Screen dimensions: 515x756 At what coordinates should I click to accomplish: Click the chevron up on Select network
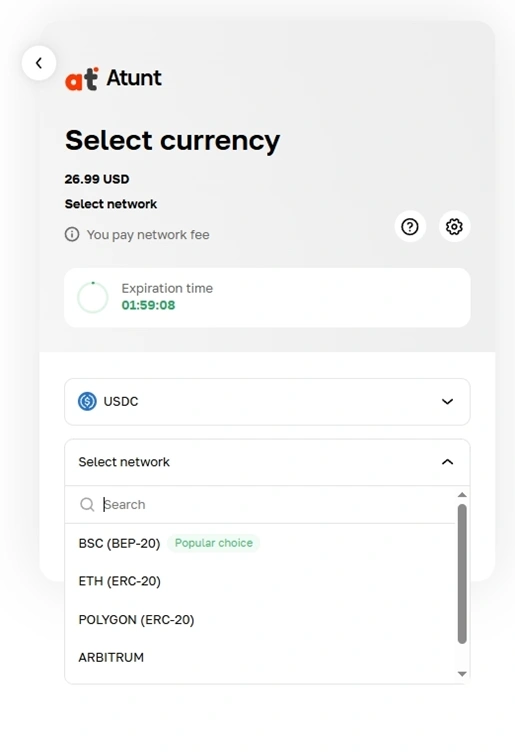point(447,462)
